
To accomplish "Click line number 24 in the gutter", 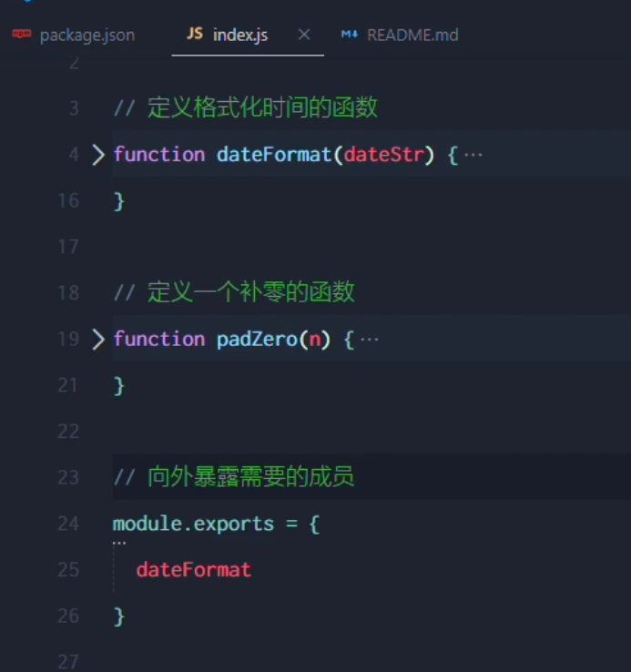I will click(68, 524).
